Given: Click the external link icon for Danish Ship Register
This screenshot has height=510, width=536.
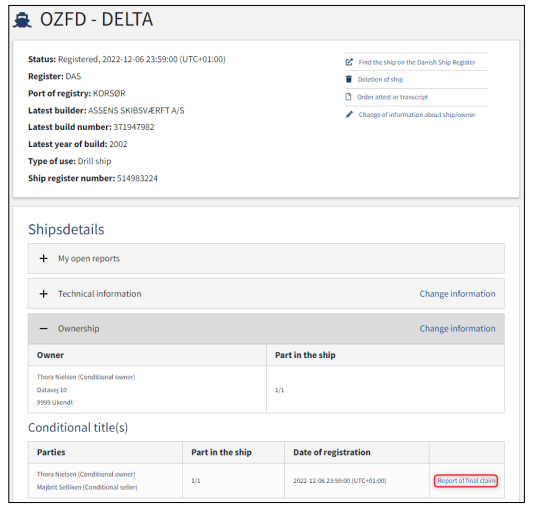Looking at the screenshot, I should coord(349,62).
